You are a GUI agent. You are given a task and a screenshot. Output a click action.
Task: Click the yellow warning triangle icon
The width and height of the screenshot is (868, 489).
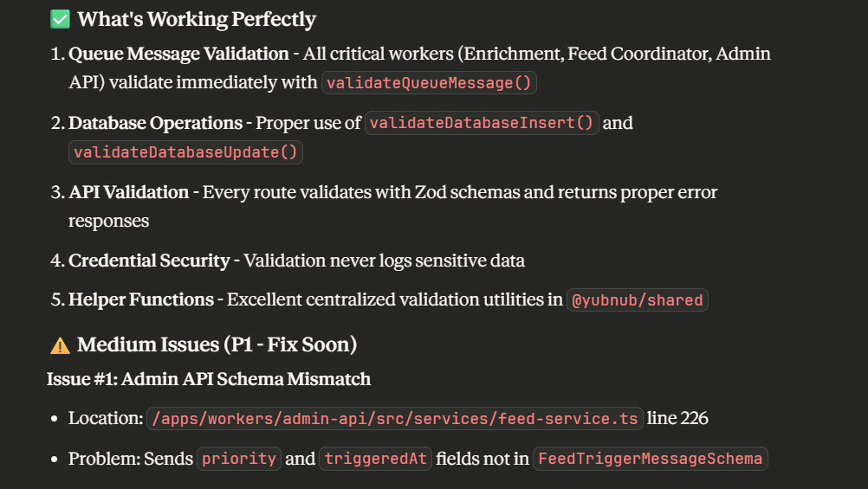pyautogui.click(x=60, y=345)
